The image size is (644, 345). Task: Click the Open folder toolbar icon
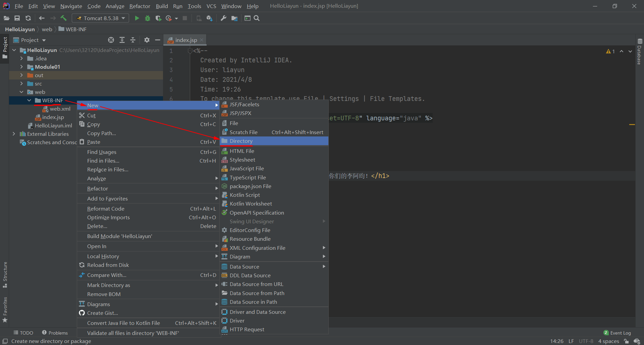click(x=6, y=18)
